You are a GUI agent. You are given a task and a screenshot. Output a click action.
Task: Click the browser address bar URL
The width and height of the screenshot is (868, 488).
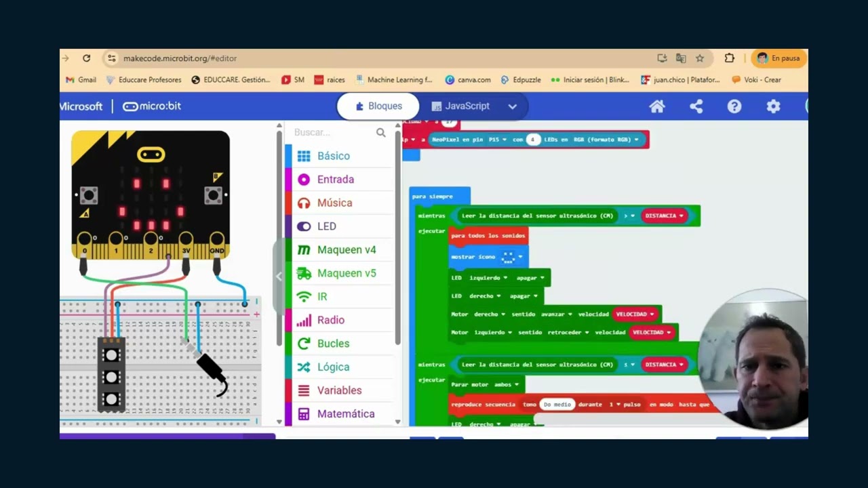pos(180,58)
